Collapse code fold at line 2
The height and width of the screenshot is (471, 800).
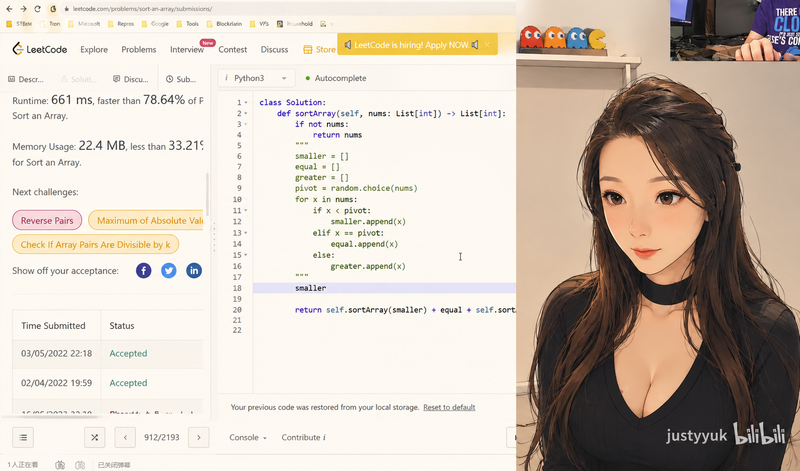(x=246, y=113)
